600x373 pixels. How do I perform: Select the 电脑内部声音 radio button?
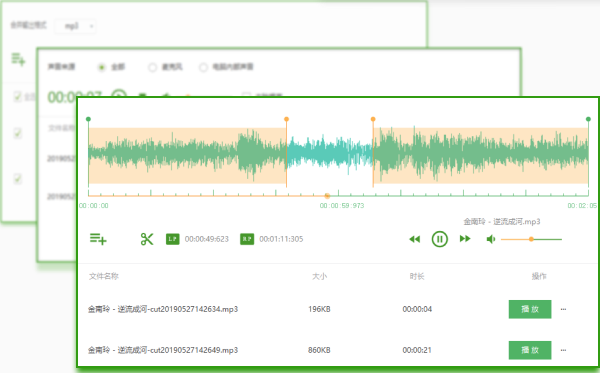pos(203,67)
